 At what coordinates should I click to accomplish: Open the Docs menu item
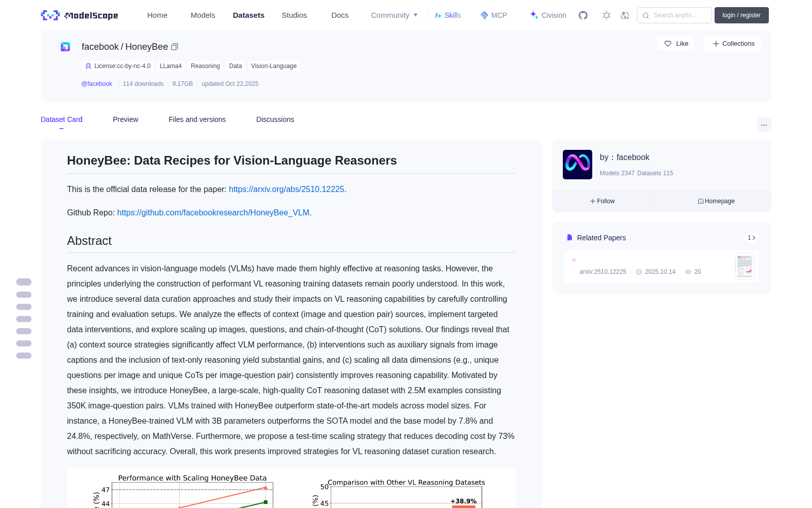coord(340,15)
